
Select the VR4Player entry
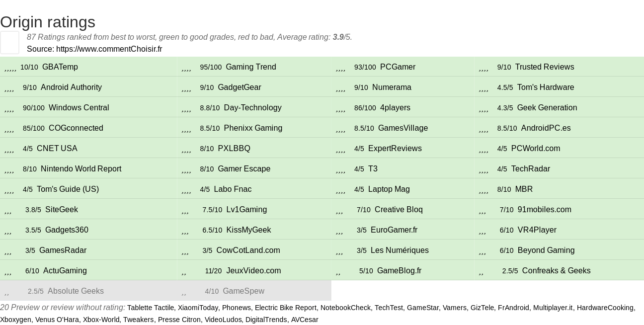pos(537,230)
